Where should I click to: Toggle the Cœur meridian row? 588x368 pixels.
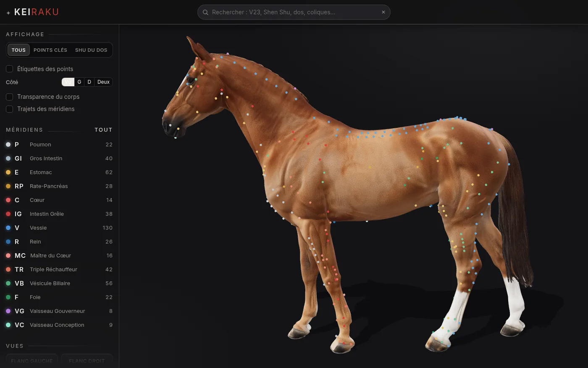pyautogui.click(x=59, y=200)
